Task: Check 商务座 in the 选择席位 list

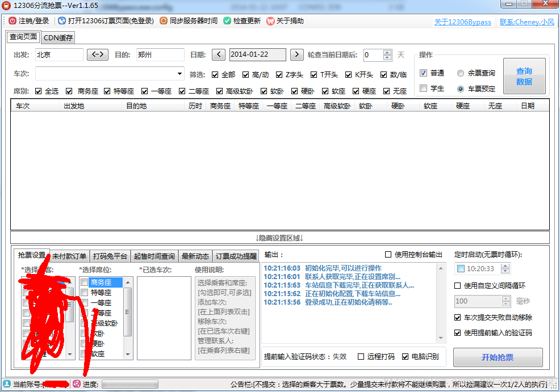Action: 85,283
